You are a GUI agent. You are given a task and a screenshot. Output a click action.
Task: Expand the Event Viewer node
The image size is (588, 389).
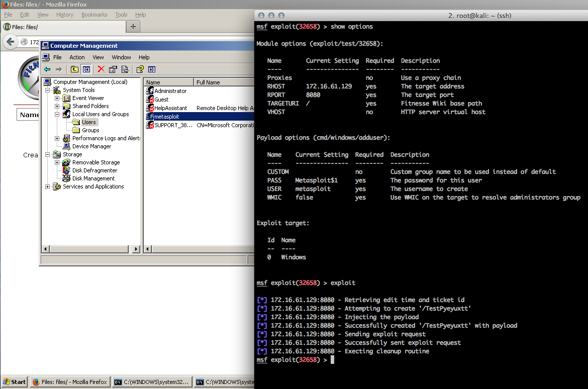(x=57, y=99)
